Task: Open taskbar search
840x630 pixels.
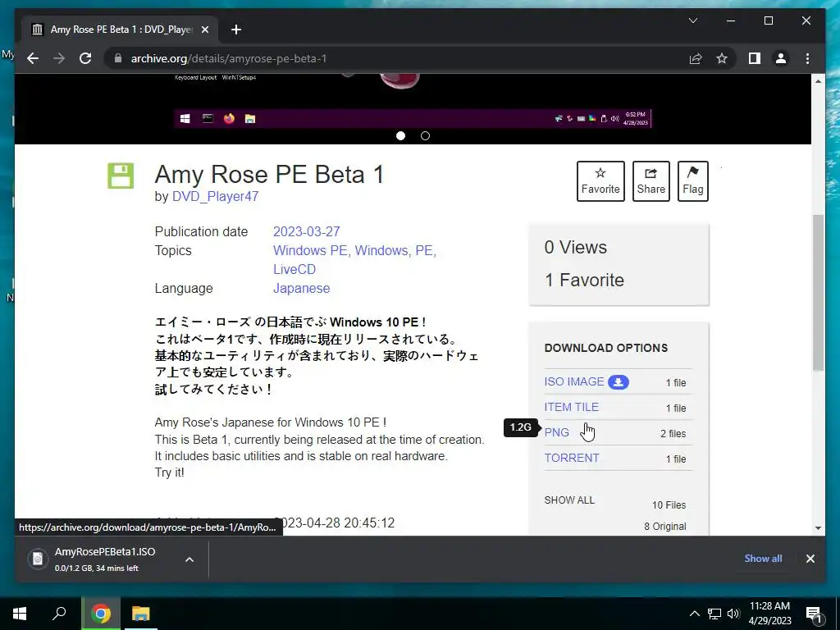Action: [x=59, y=614]
